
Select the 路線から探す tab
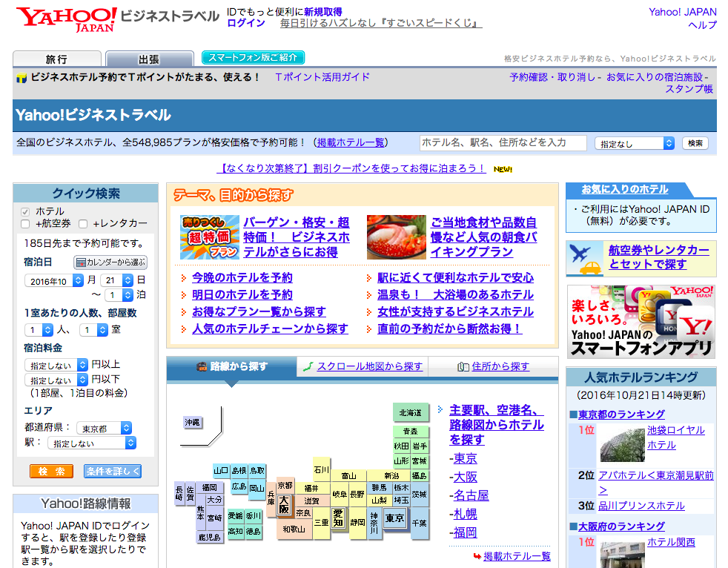[x=232, y=366]
